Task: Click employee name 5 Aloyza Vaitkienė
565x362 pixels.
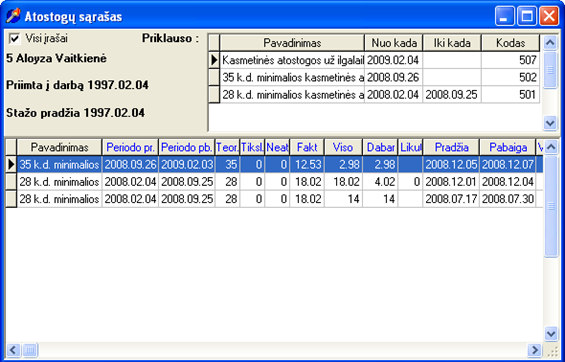Action: coord(57,58)
